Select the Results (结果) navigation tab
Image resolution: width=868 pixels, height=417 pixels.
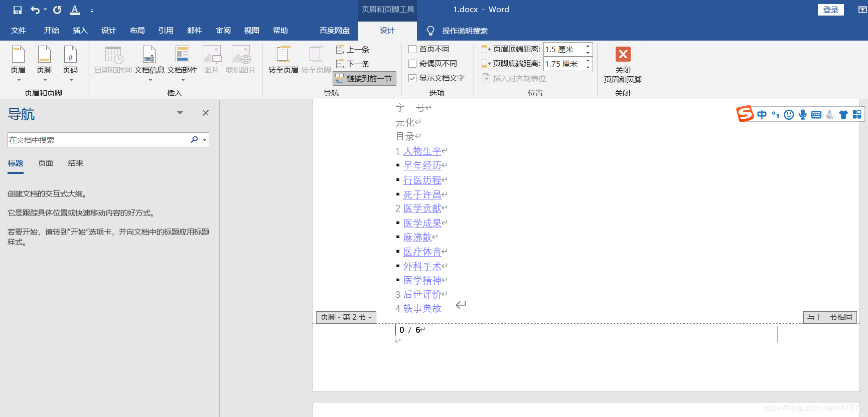(76, 163)
